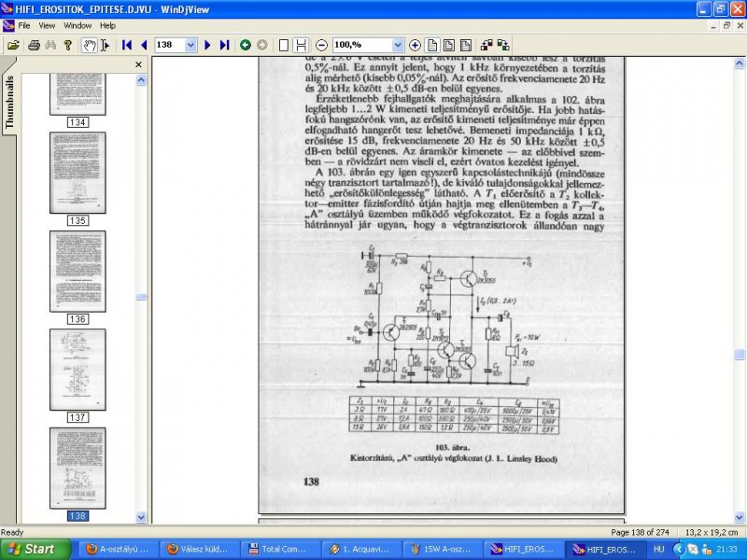Viewport: 747px width, 560px height.
Task: Click WinDjView title bar app icon
Action: tap(7, 8)
